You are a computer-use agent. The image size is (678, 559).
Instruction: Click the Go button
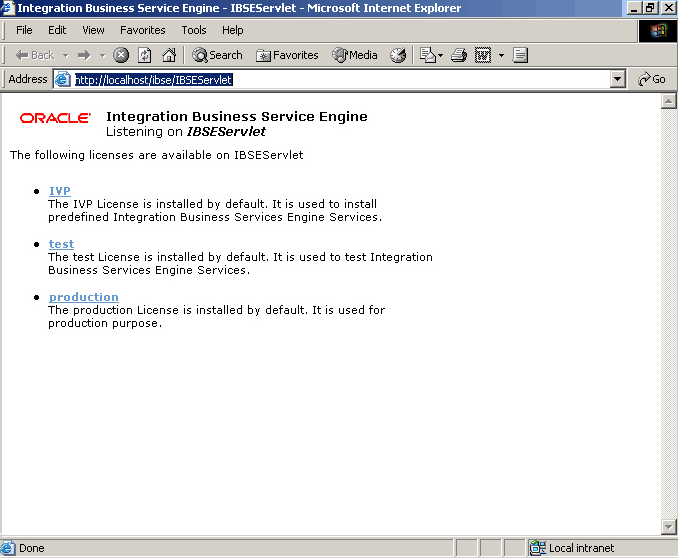[x=652, y=80]
